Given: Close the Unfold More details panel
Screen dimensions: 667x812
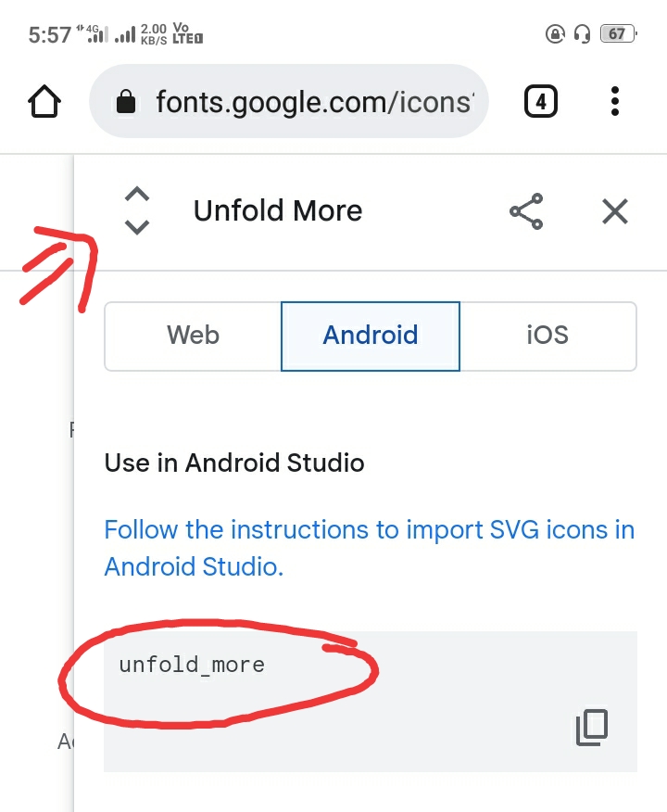Looking at the screenshot, I should (x=615, y=211).
